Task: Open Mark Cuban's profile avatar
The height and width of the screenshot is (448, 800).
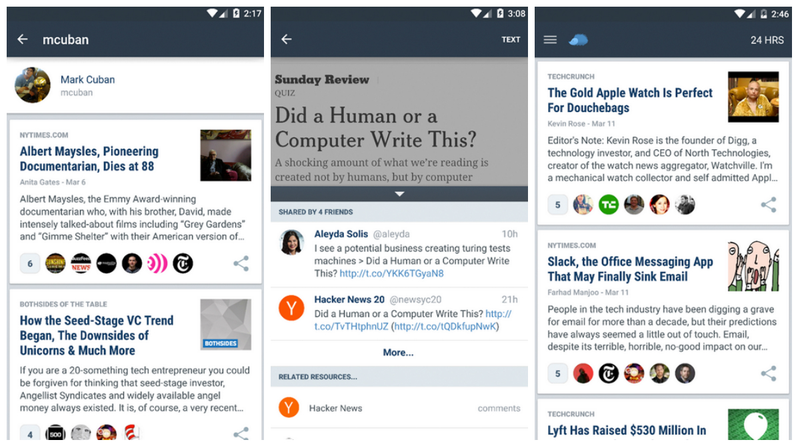Action: click(x=33, y=85)
